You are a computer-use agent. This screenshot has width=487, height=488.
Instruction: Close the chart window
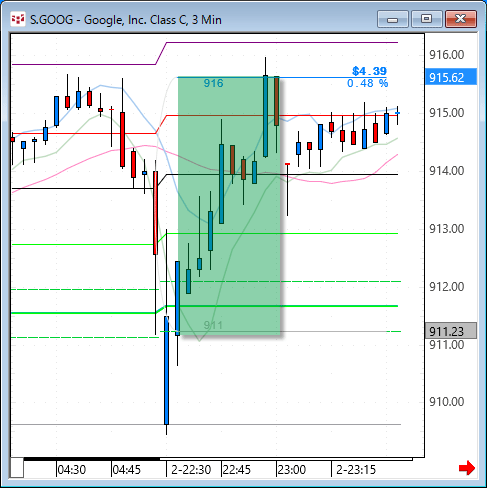click(x=461, y=19)
